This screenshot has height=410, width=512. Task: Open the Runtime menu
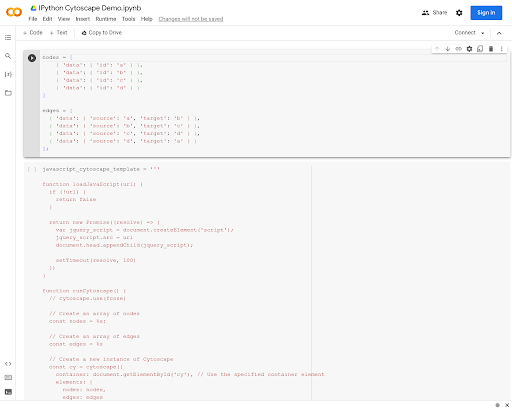106,19
